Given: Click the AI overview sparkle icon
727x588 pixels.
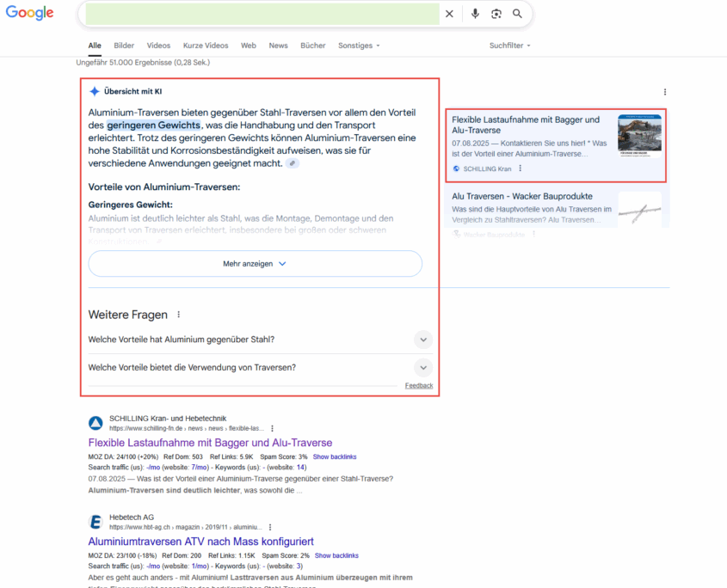Looking at the screenshot, I should coord(95,91).
